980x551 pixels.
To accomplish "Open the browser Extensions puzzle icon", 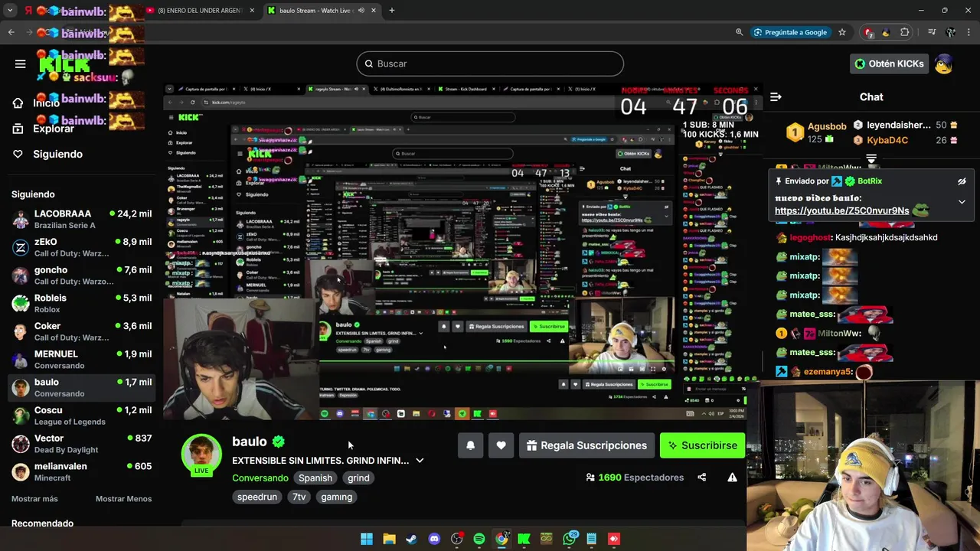I will tap(905, 32).
